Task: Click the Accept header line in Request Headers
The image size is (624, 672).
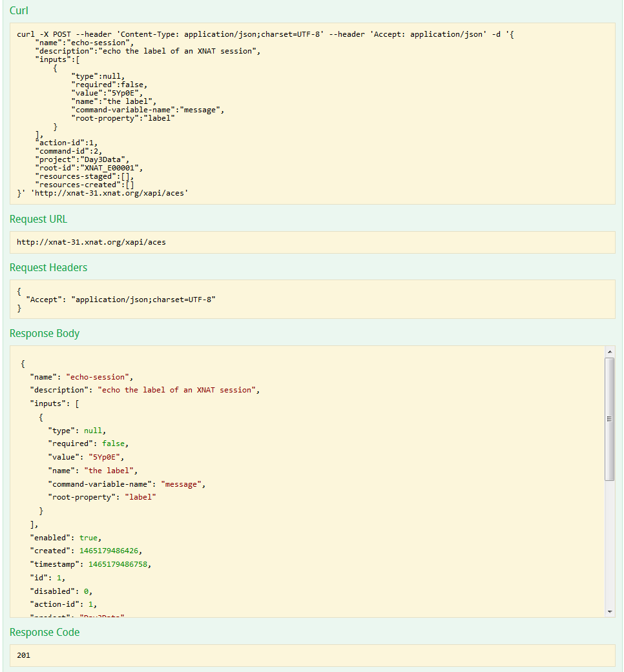Action: point(120,300)
